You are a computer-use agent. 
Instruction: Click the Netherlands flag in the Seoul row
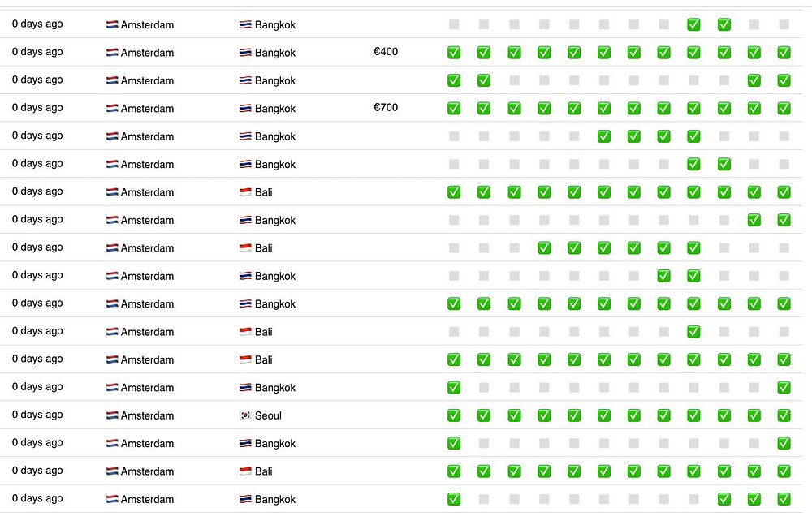tap(112, 415)
